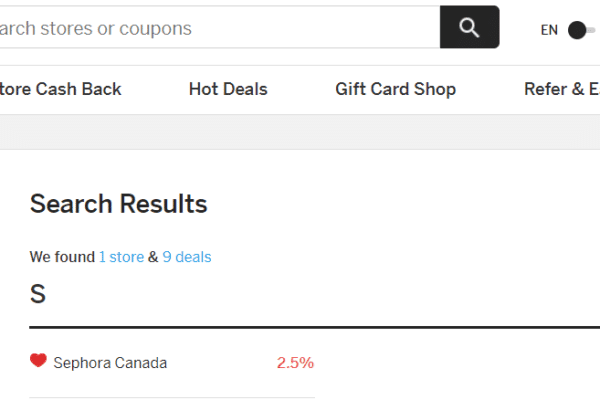Follow the '1 store' link

[121, 257]
